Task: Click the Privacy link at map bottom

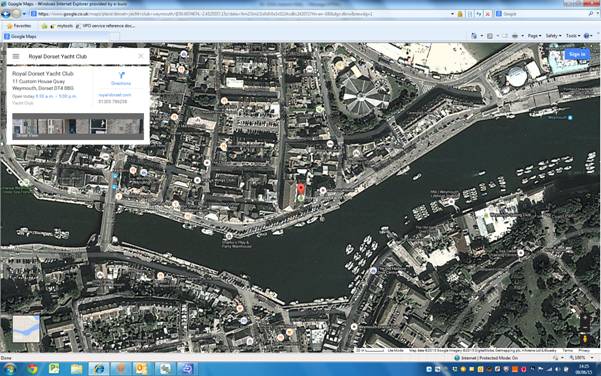Action: (x=584, y=350)
